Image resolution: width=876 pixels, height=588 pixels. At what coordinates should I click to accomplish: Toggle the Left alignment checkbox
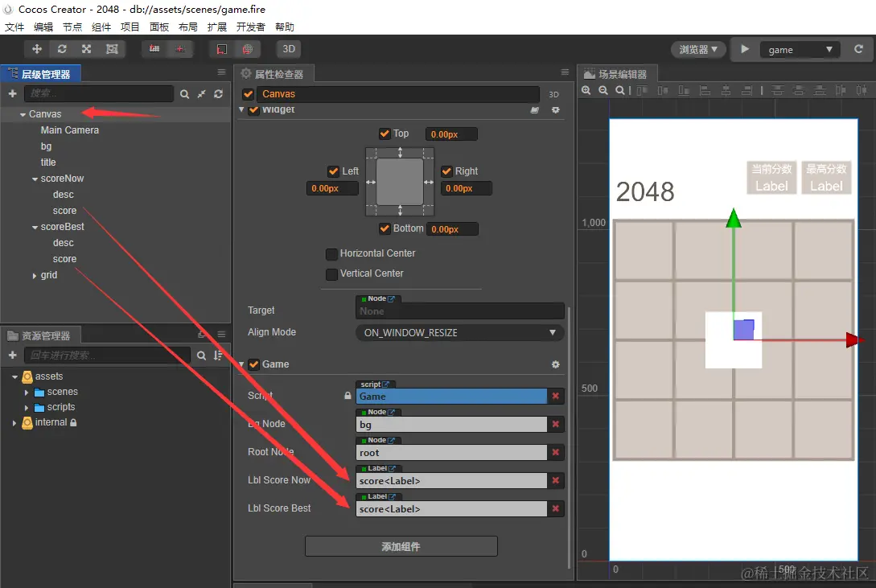tap(333, 171)
